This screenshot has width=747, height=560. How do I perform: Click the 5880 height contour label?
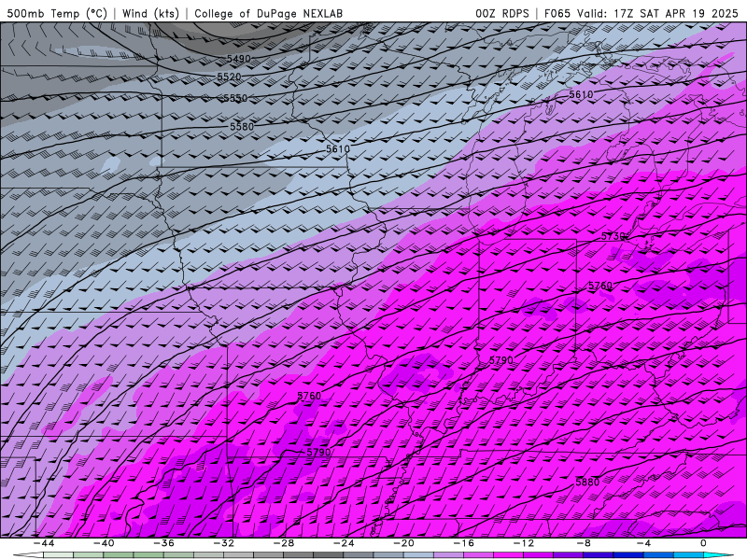click(587, 482)
